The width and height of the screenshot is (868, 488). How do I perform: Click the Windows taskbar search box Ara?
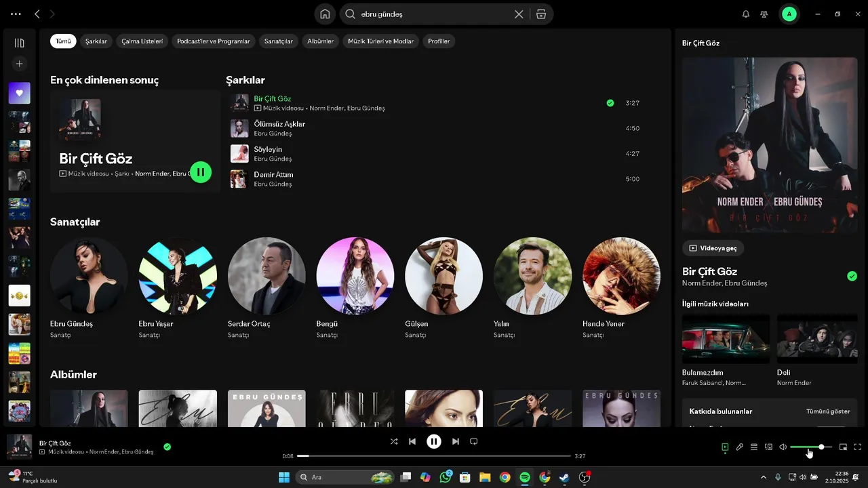click(346, 477)
